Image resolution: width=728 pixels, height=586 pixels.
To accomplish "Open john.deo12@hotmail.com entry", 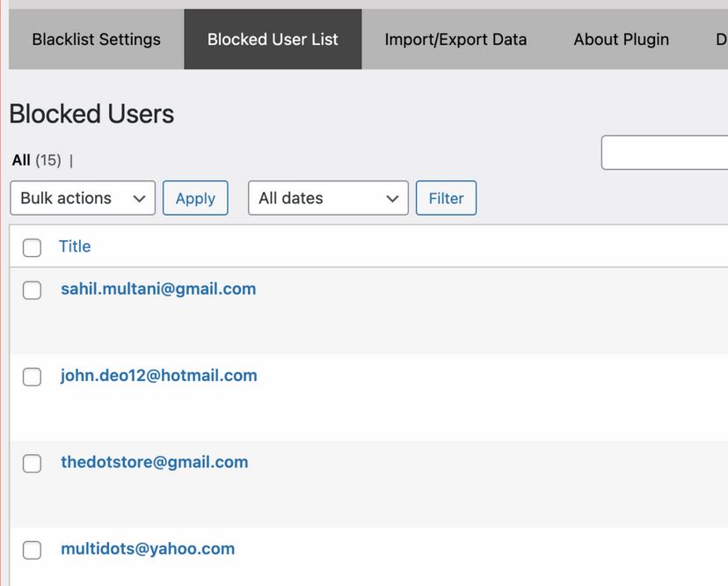I will 159,376.
